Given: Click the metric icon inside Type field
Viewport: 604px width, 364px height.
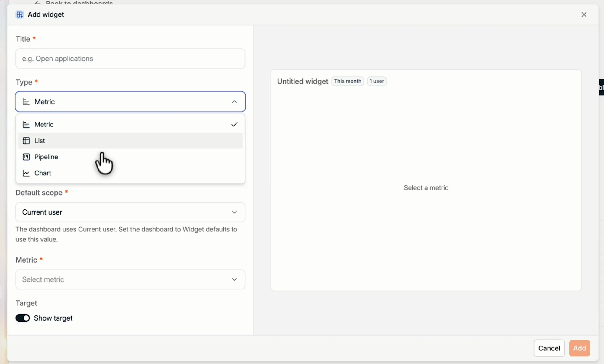Looking at the screenshot, I should pyautogui.click(x=26, y=102).
